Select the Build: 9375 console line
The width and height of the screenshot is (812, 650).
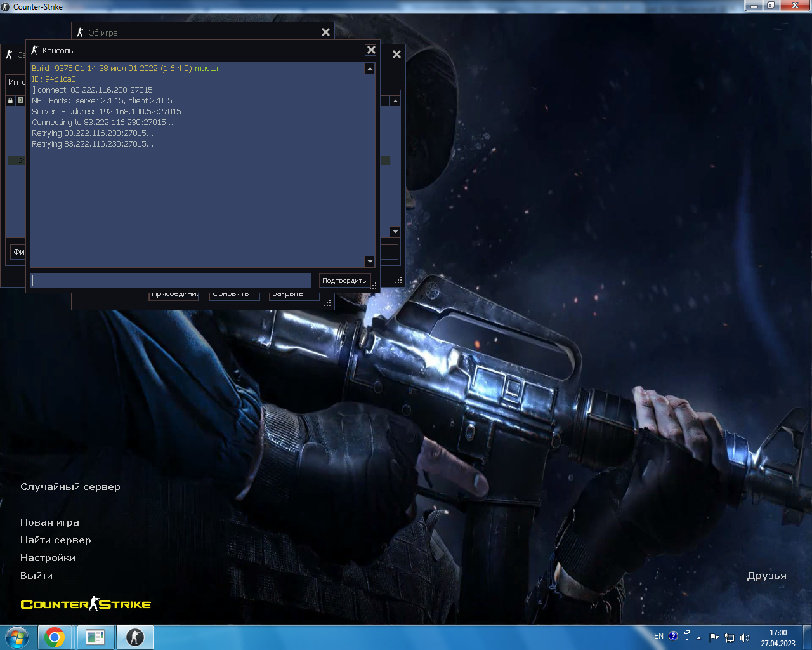126,69
